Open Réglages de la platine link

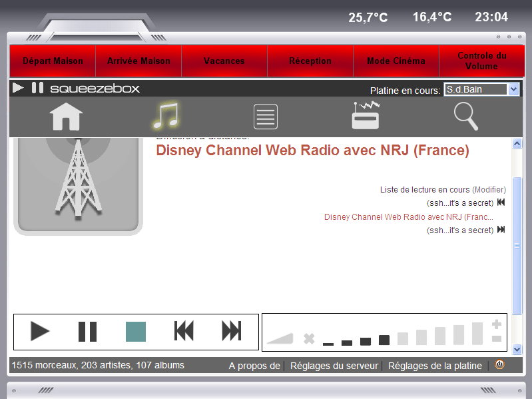[435, 366]
